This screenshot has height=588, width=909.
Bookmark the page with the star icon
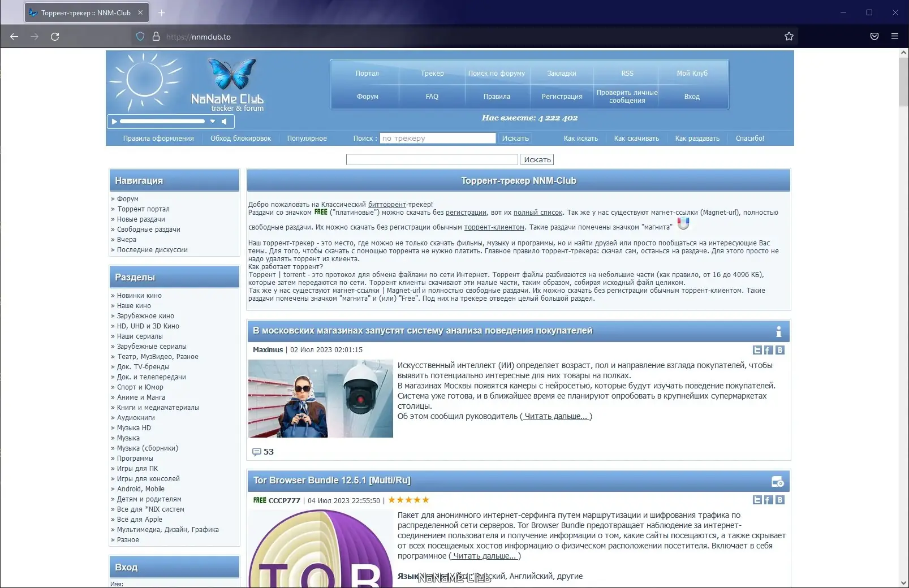click(x=789, y=36)
